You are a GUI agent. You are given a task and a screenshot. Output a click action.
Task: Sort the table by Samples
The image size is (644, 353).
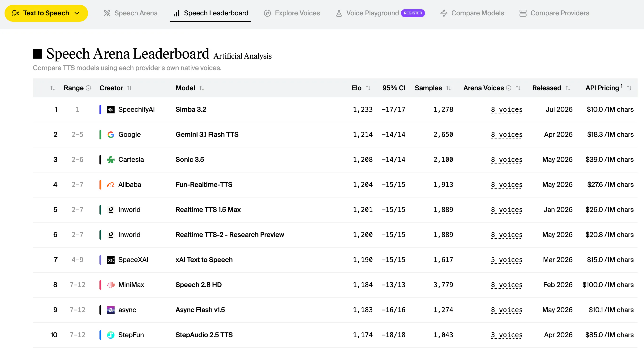(x=448, y=88)
